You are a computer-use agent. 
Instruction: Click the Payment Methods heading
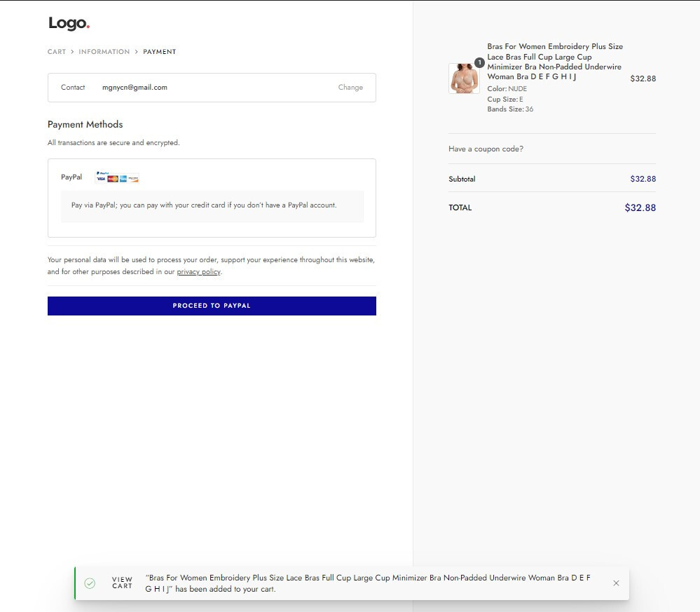85,125
